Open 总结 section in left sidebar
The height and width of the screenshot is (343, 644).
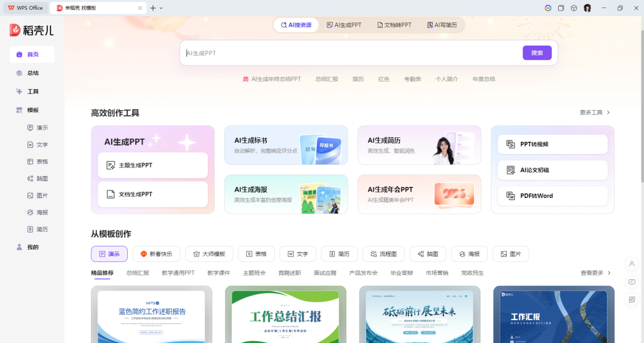(x=32, y=73)
